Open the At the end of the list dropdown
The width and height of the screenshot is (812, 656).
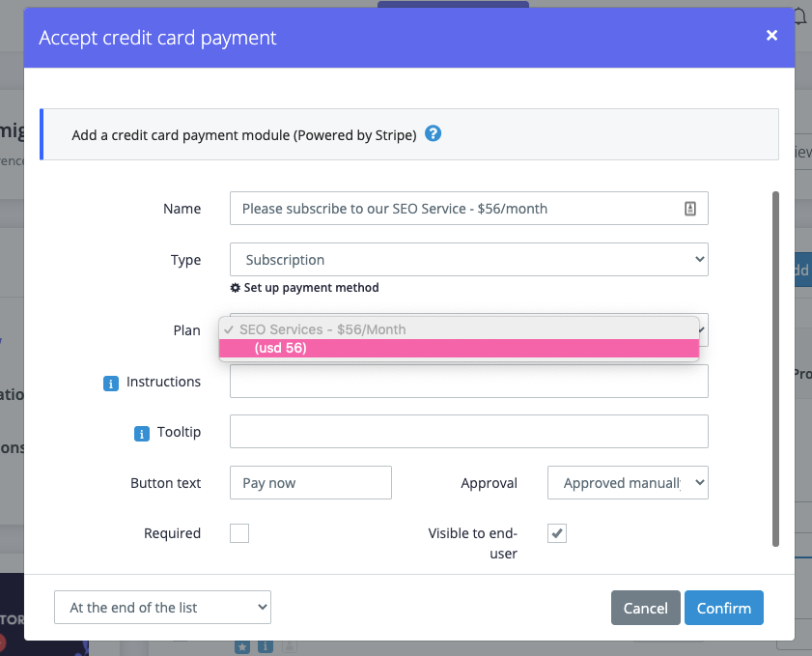click(x=162, y=607)
